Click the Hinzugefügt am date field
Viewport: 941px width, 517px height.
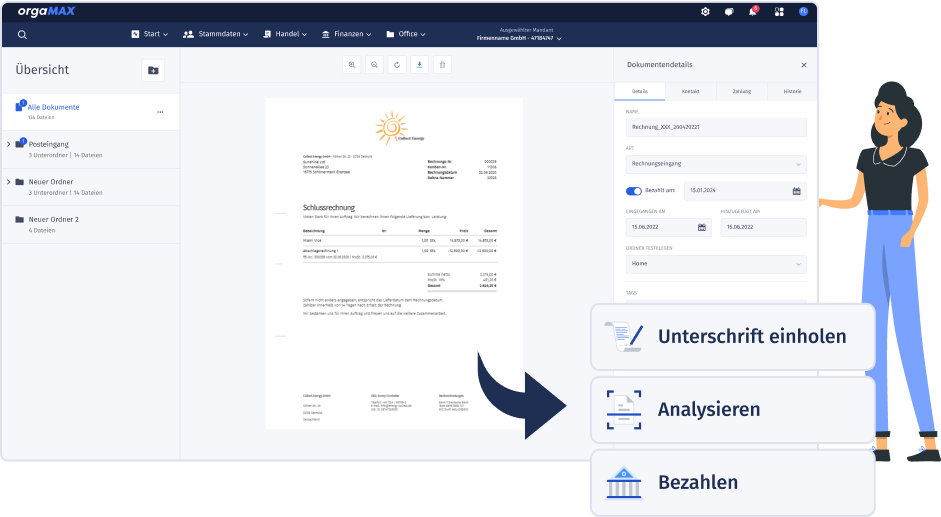[x=763, y=227]
